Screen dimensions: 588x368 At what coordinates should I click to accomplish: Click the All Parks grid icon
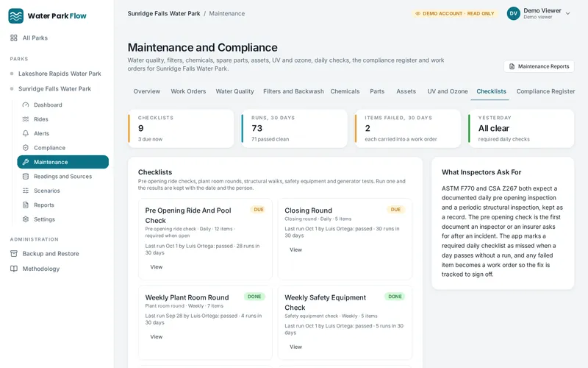[14, 38]
